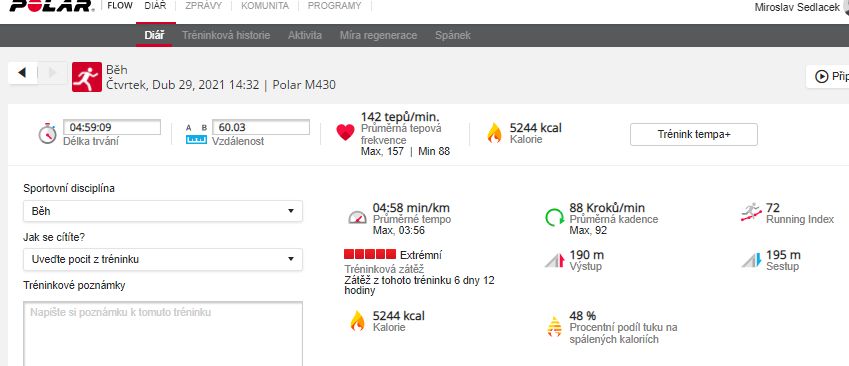Viewport: 849px width, 366px height.
Task: Click the stopwatch duration icon
Action: point(48,133)
